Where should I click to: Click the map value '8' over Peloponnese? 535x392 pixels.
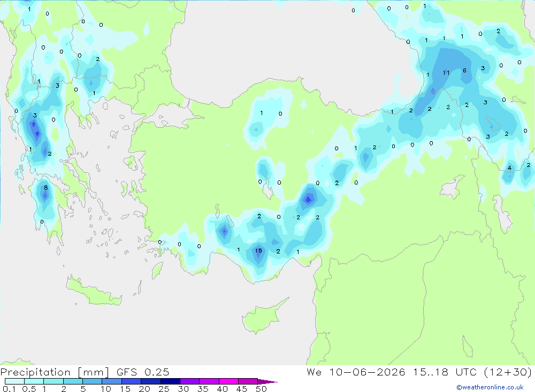pos(45,188)
